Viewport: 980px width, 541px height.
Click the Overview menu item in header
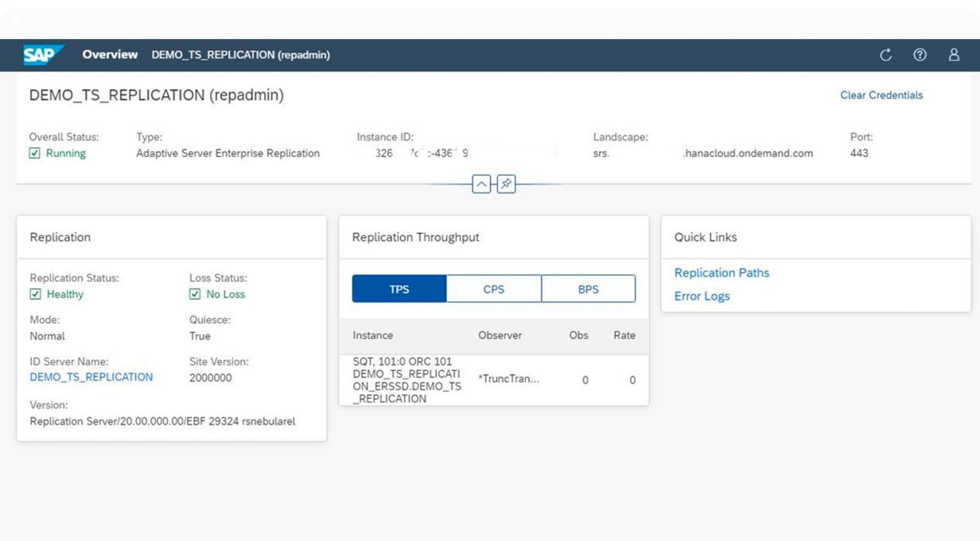click(x=110, y=55)
